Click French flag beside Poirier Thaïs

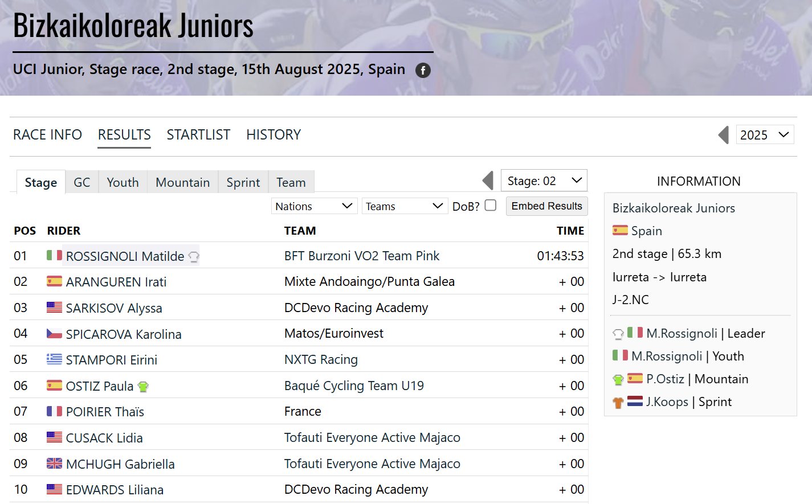click(54, 411)
